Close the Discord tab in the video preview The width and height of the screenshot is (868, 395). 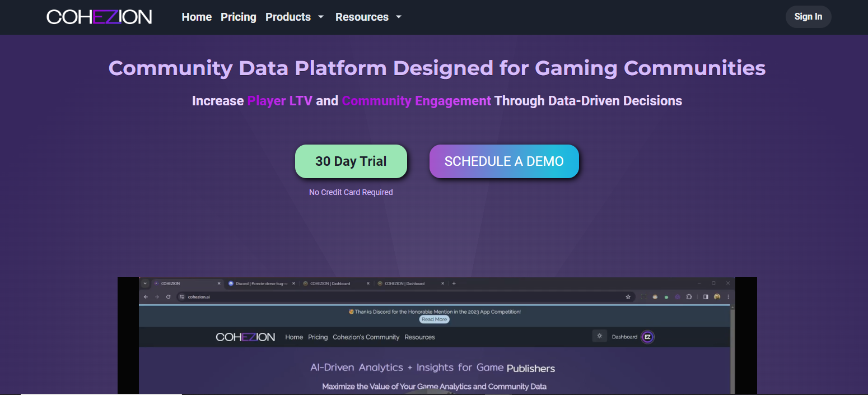(x=293, y=284)
